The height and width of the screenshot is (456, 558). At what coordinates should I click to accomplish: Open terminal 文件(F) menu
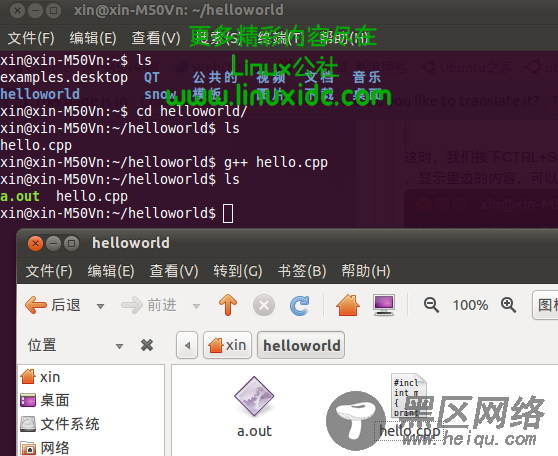click(x=31, y=38)
